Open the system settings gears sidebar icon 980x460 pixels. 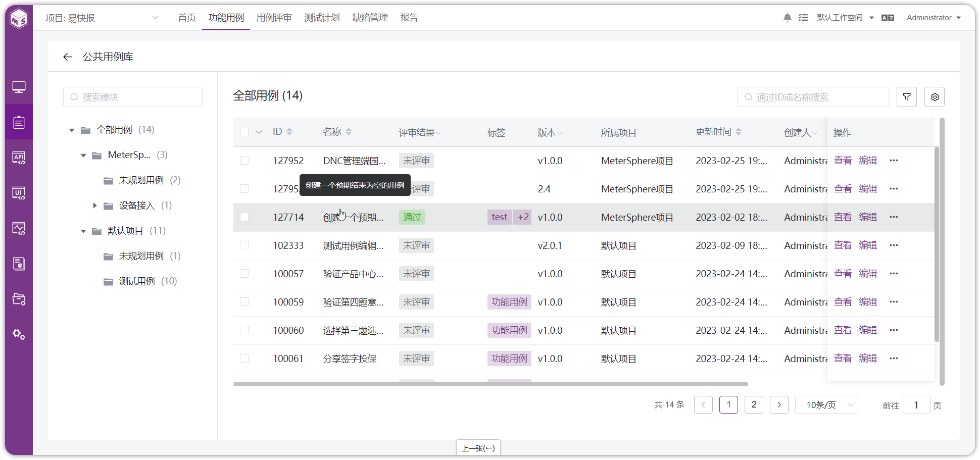click(x=19, y=334)
